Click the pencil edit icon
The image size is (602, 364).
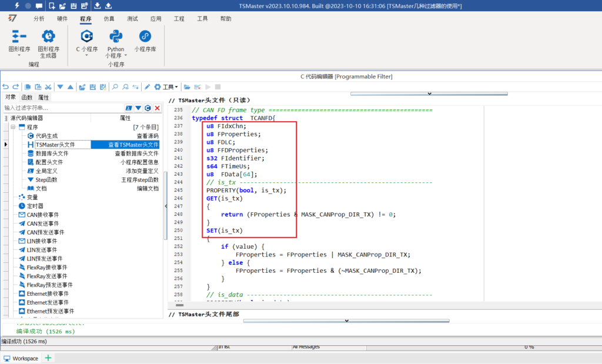tap(148, 86)
